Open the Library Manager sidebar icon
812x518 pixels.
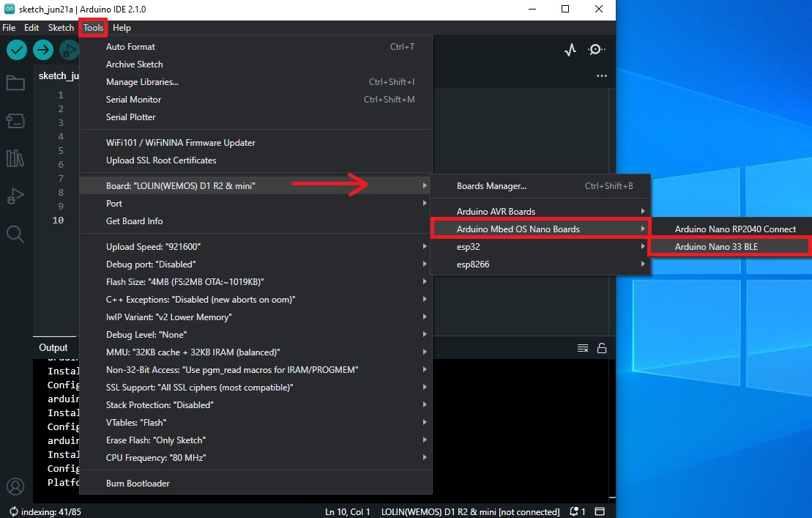pyautogui.click(x=15, y=158)
